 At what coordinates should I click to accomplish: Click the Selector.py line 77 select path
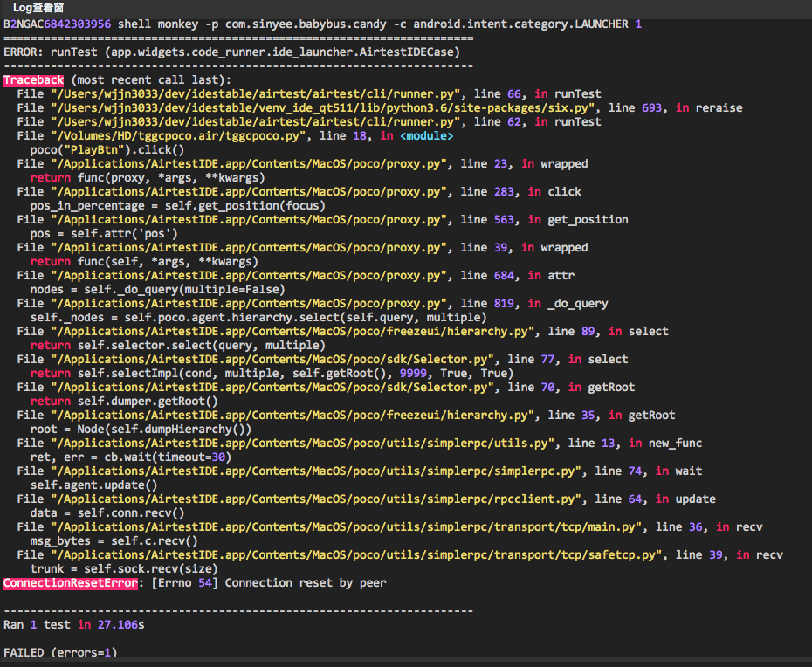click(271, 359)
